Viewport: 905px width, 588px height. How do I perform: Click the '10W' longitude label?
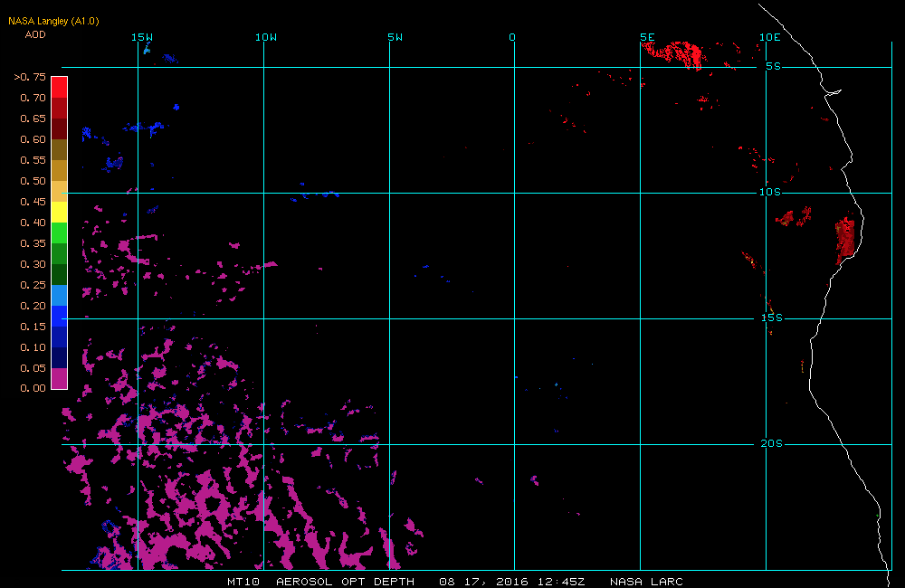(x=266, y=37)
